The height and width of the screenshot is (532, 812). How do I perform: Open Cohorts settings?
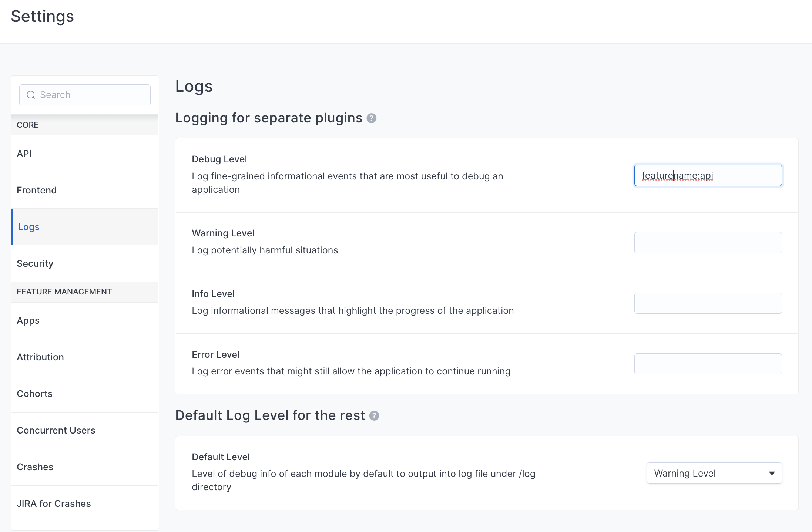pyautogui.click(x=85, y=394)
